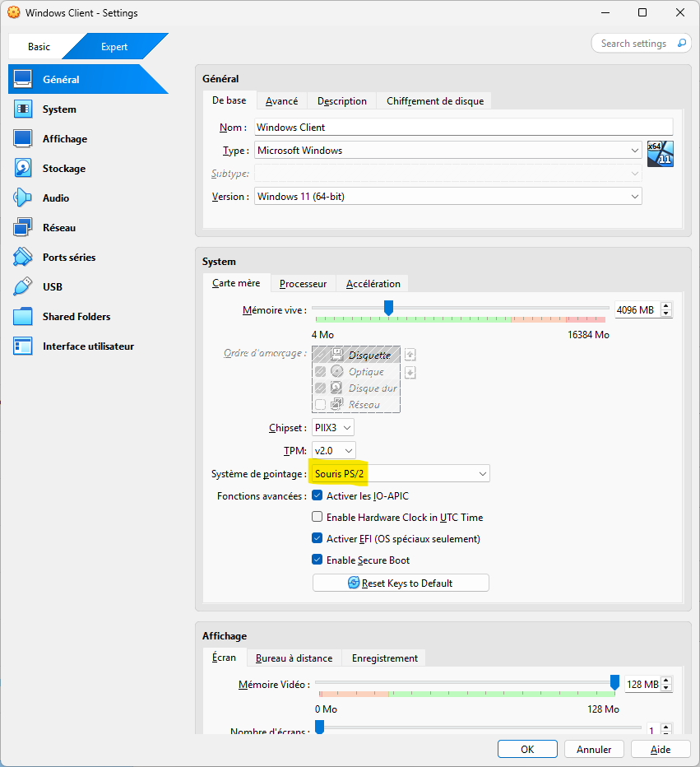Click the Disquette floppy icon in boot order
The image size is (700, 767).
coord(336,354)
